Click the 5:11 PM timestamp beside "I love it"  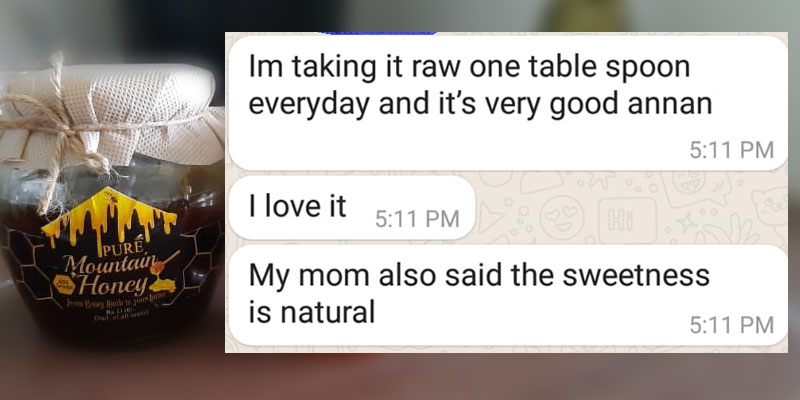[x=417, y=219]
